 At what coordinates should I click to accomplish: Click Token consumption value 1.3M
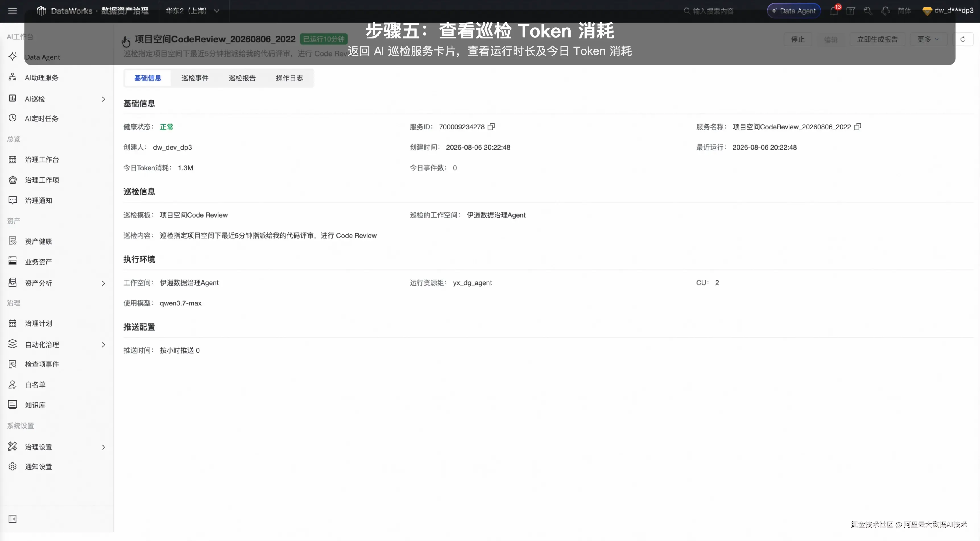tap(186, 168)
